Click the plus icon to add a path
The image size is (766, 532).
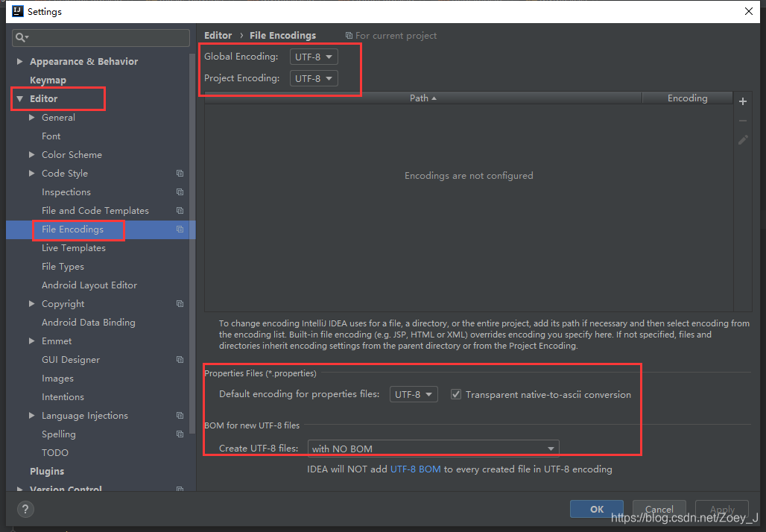coord(743,101)
